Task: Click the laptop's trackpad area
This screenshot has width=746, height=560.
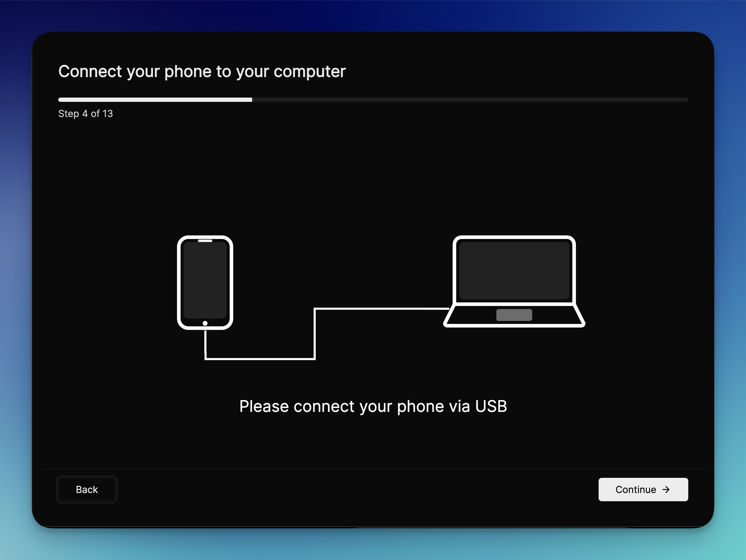Action: 514,314
